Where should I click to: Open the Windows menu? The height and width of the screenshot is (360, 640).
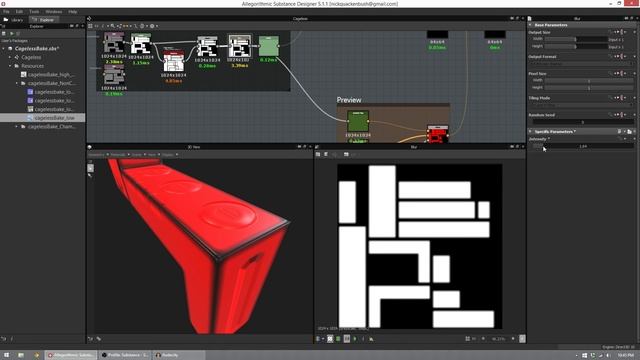pos(53,12)
